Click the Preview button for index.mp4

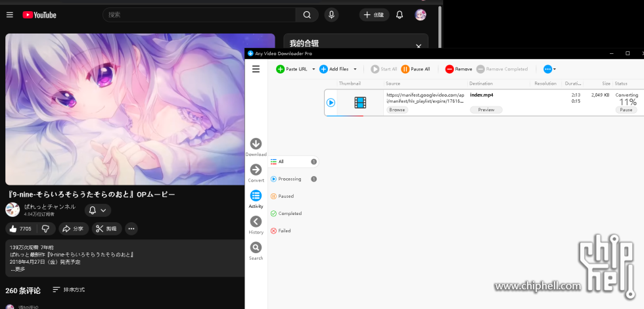coord(486,110)
